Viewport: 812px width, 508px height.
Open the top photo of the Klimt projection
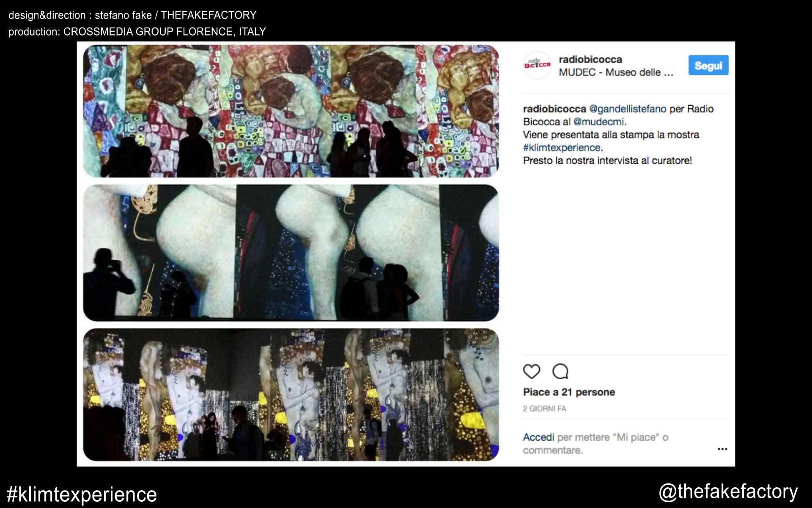point(291,111)
